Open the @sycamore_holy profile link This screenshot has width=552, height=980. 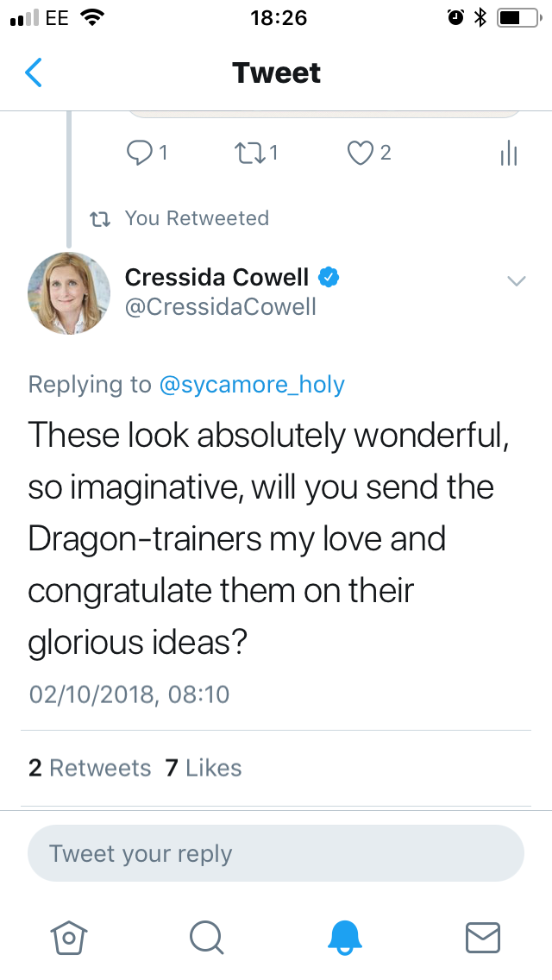tap(253, 385)
